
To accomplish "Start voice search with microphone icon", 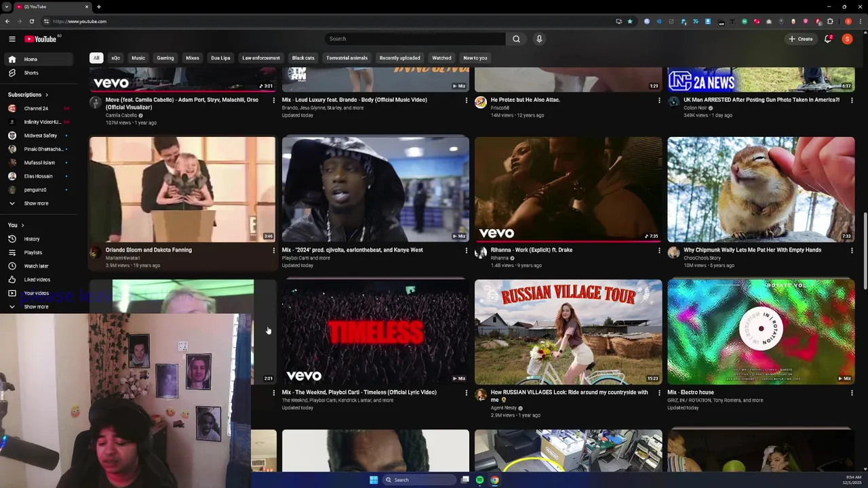I will (x=539, y=39).
